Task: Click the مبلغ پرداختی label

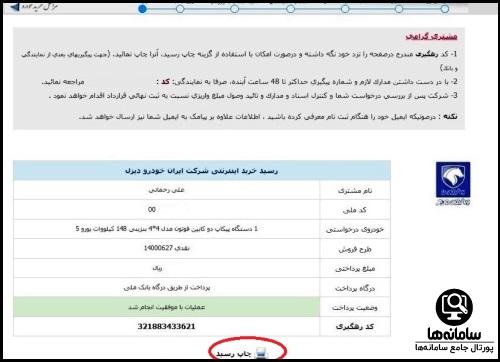Action: 355,269
